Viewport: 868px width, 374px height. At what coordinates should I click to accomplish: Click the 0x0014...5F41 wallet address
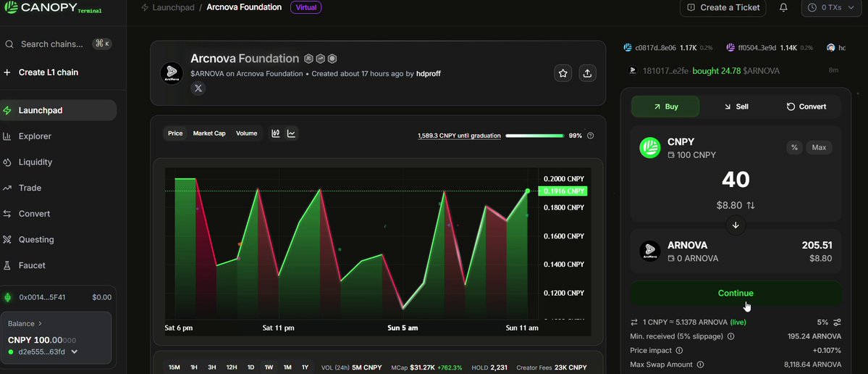[43, 298]
